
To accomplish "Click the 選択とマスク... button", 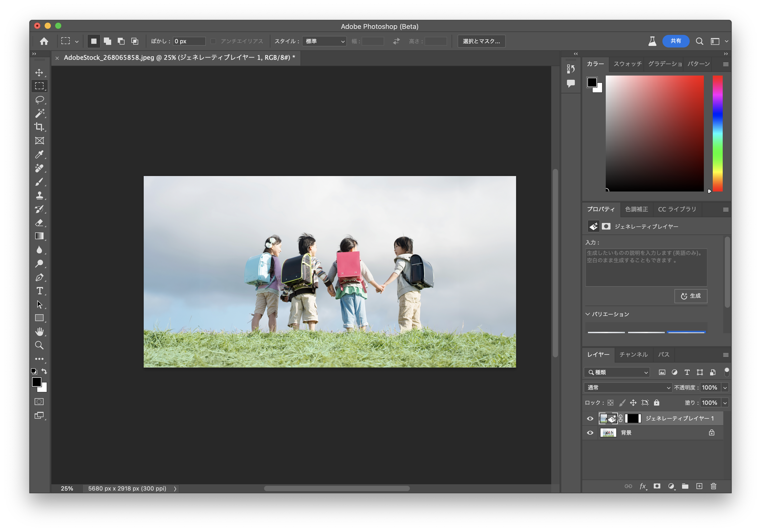I will point(481,41).
